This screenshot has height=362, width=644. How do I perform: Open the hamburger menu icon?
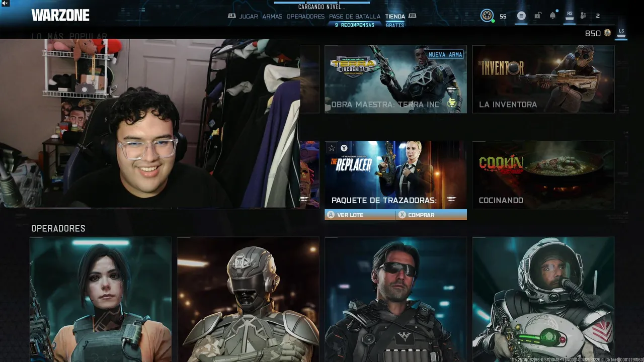(521, 16)
